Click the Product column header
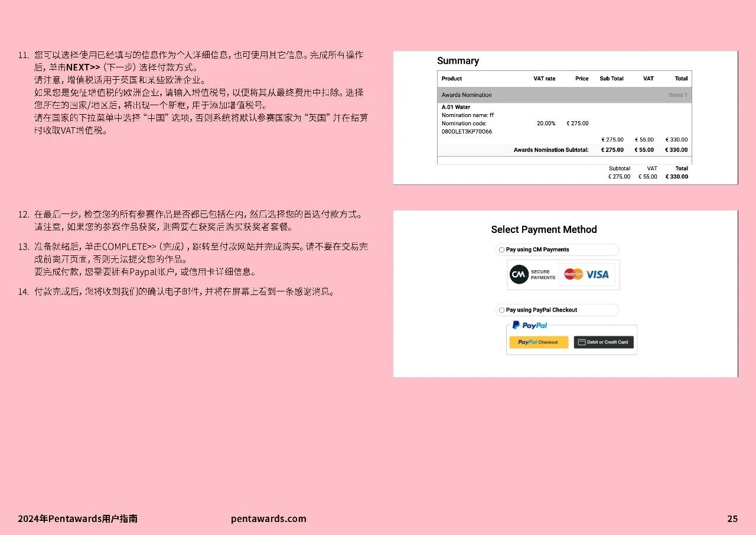This screenshot has height=535, width=756. tap(452, 79)
